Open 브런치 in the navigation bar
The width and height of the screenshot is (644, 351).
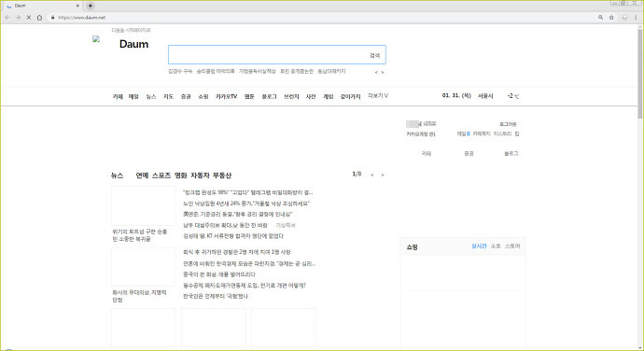click(291, 96)
